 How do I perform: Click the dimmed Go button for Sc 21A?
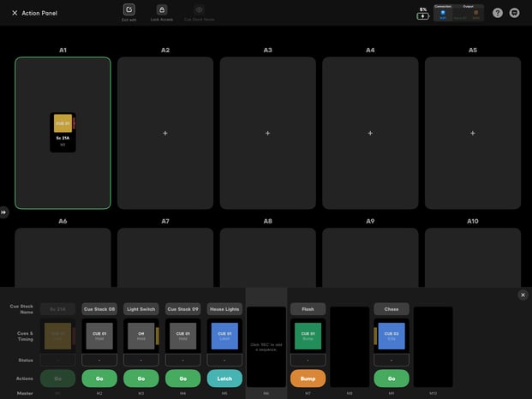tap(57, 378)
